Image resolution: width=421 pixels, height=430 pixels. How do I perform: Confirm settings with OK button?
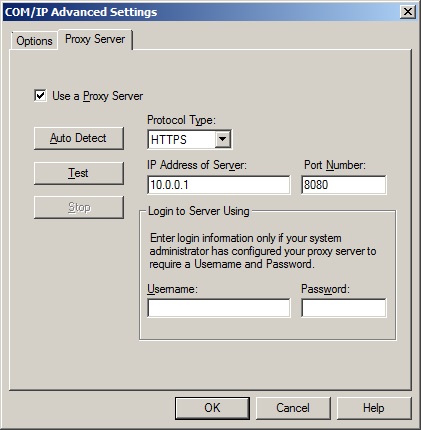[212, 408]
